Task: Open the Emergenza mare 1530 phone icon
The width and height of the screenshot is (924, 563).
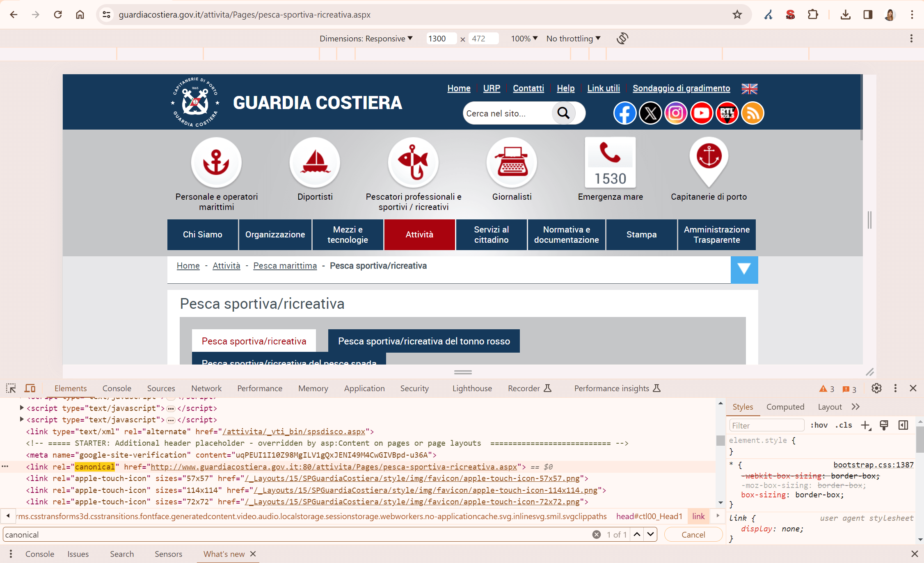Action: click(610, 162)
